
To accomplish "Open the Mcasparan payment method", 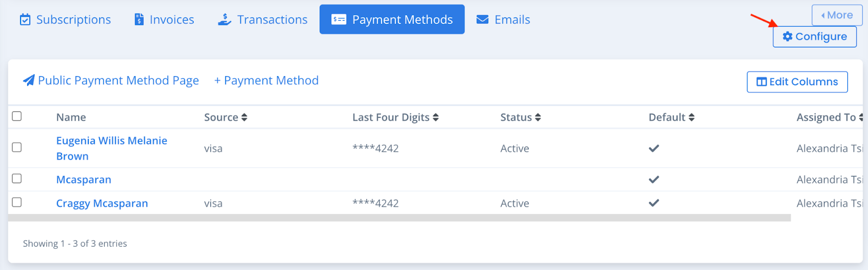I will (84, 180).
